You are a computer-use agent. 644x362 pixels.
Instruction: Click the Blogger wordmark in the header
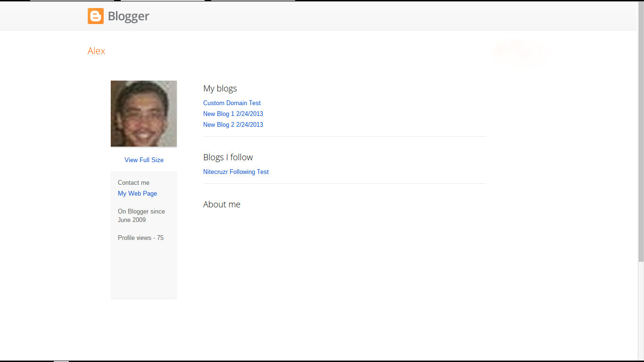click(128, 16)
